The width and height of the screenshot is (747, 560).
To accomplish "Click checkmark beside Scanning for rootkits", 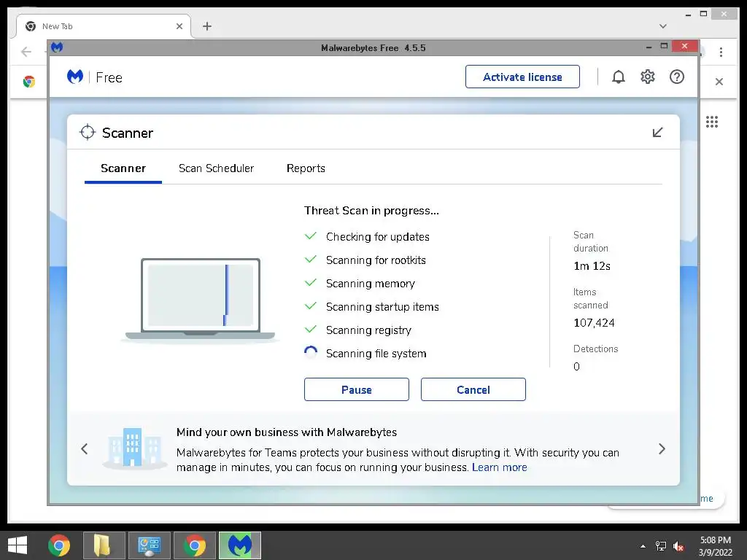I will [x=311, y=260].
